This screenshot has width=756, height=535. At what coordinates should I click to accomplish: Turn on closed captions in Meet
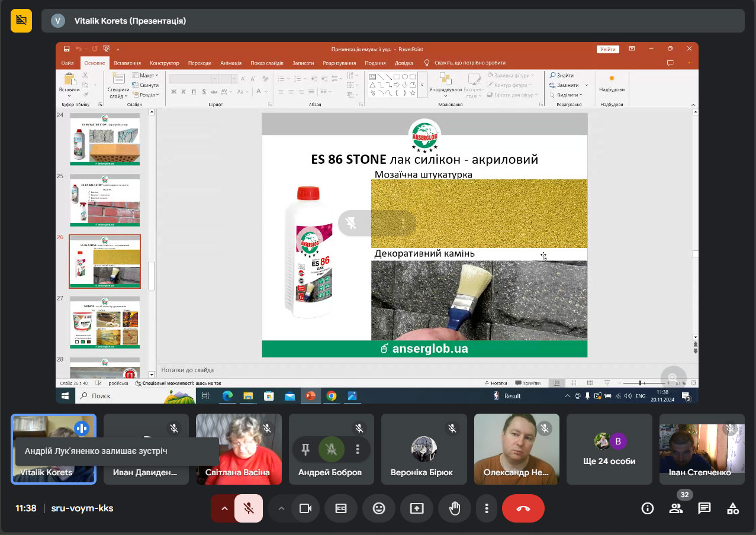(x=341, y=508)
